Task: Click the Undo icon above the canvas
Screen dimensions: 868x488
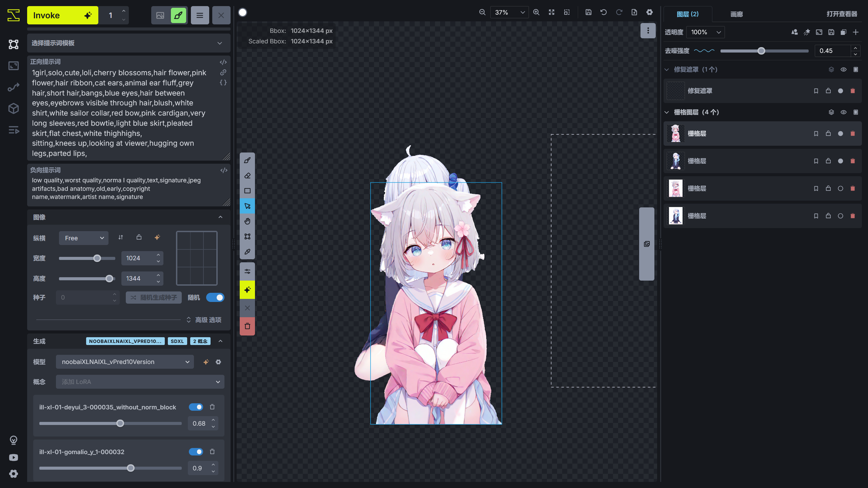Action: [603, 12]
